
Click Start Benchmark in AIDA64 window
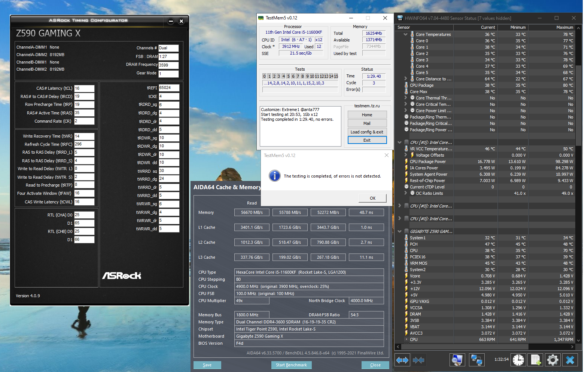[x=291, y=365]
